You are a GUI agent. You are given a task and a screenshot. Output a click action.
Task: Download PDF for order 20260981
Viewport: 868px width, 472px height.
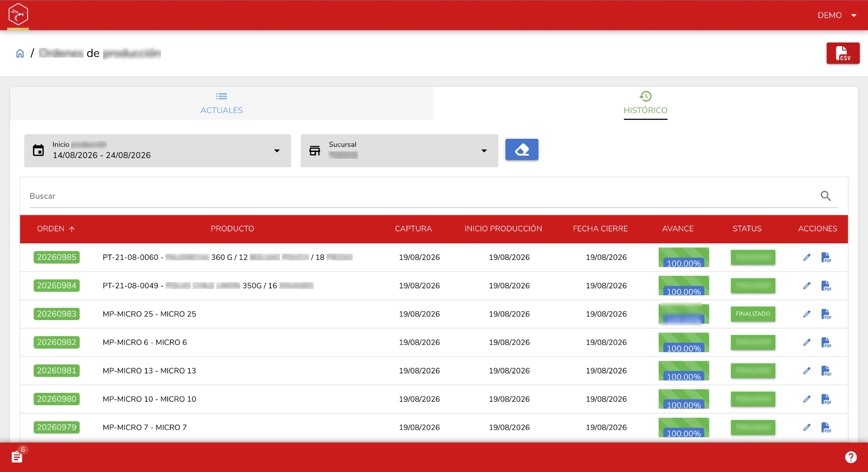tap(826, 371)
